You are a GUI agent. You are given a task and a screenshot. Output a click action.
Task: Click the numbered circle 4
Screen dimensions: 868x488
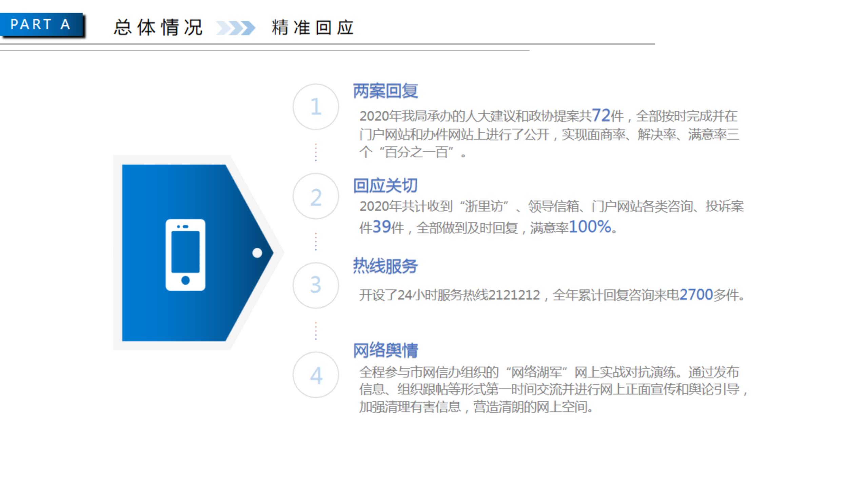pyautogui.click(x=316, y=375)
